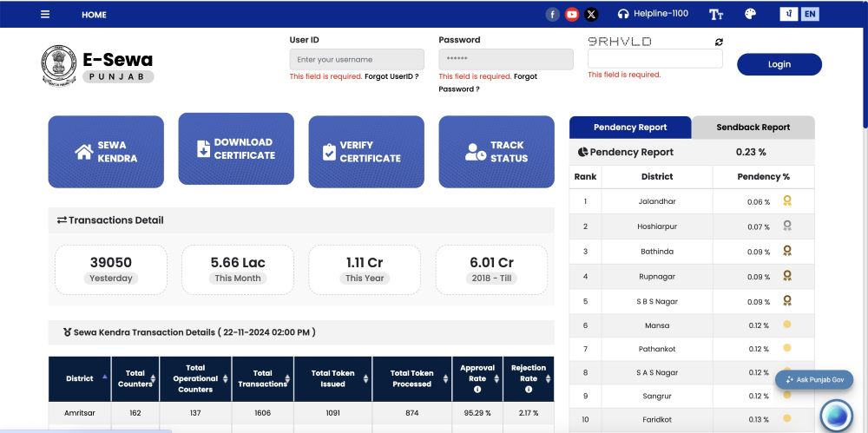Select the Sendback Report tab
This screenshot has width=868, height=433.
click(x=753, y=128)
